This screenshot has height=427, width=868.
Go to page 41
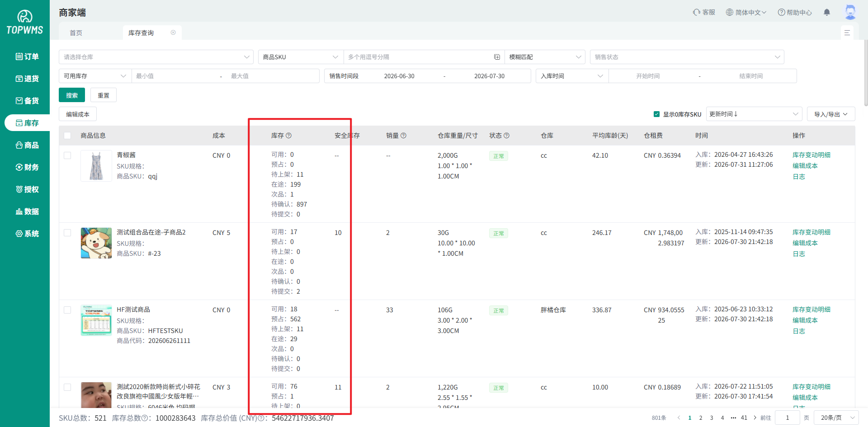(x=744, y=418)
